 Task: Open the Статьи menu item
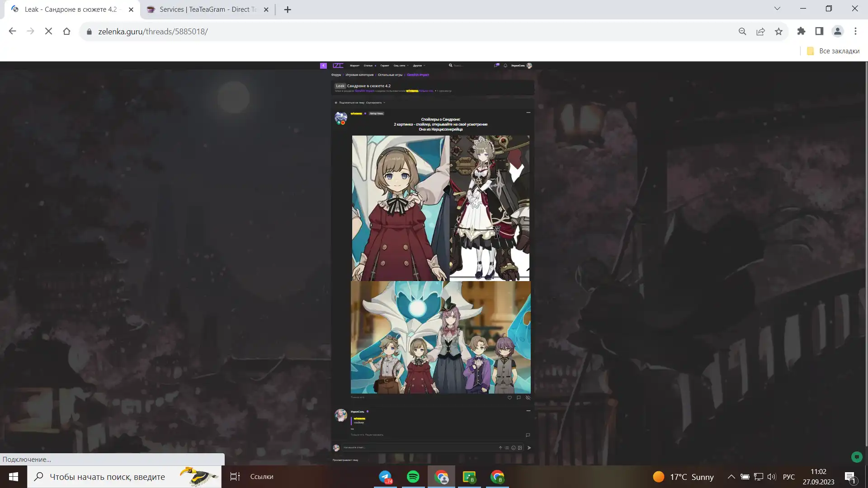tap(368, 66)
